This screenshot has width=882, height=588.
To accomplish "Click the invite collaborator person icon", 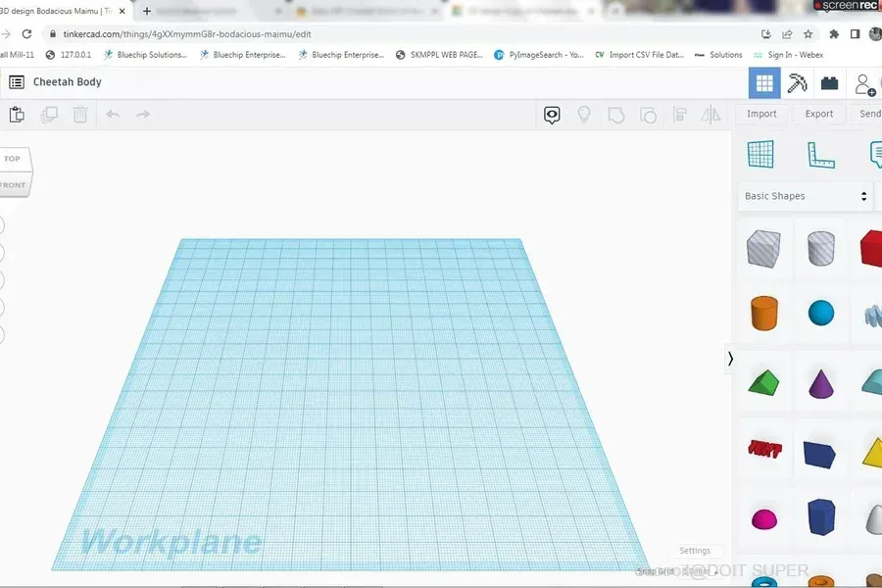I will pos(864,84).
